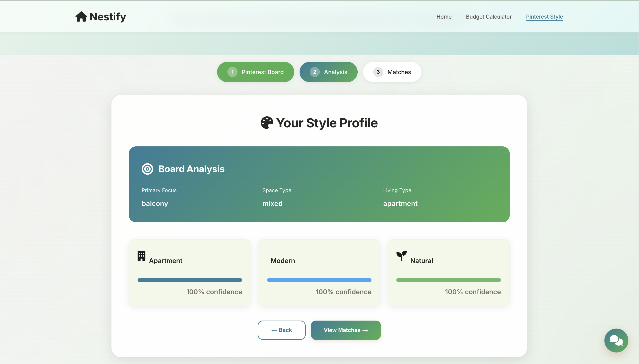
Task: Click the Modern blue confidence bar
Action: (319, 280)
